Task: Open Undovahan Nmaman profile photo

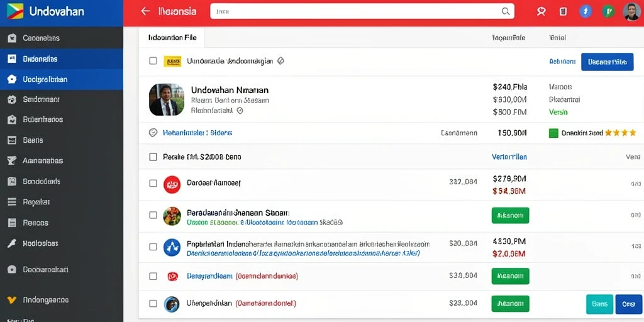Action: (x=166, y=100)
